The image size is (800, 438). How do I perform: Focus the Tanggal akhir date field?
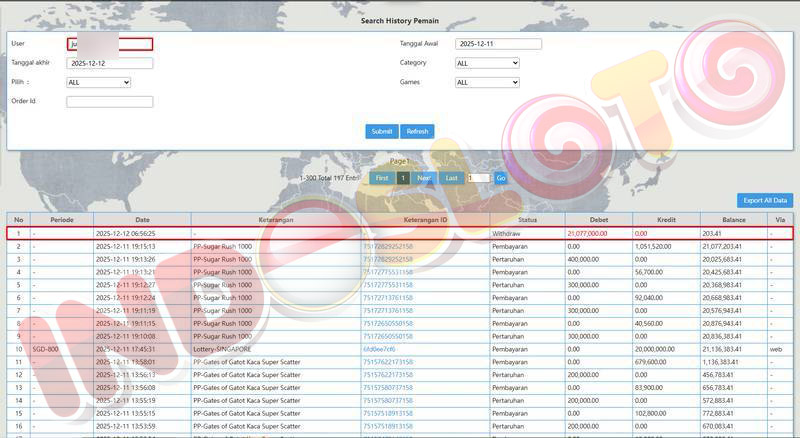coord(109,63)
